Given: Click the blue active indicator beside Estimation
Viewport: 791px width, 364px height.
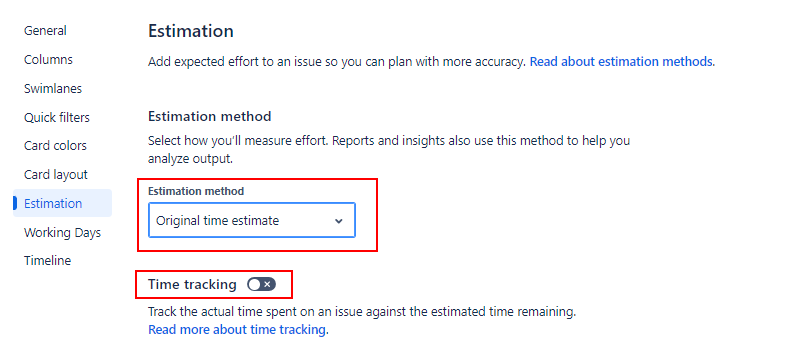Looking at the screenshot, I should (x=15, y=203).
